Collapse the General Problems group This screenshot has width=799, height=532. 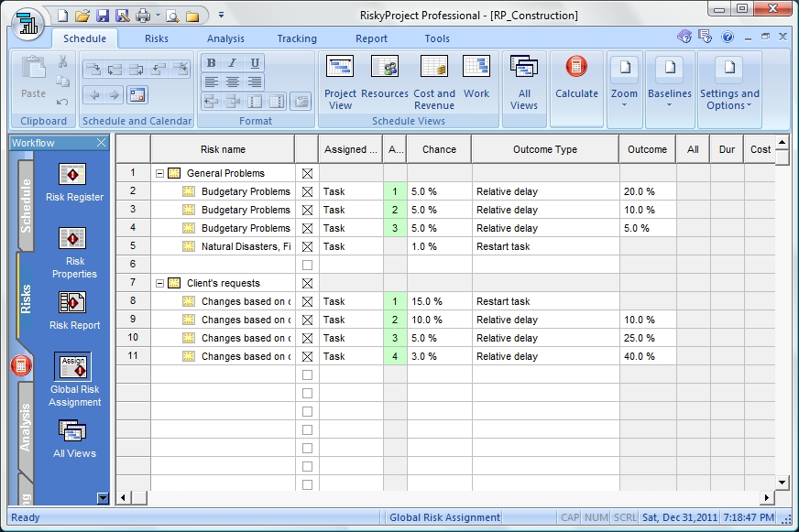[x=159, y=174]
